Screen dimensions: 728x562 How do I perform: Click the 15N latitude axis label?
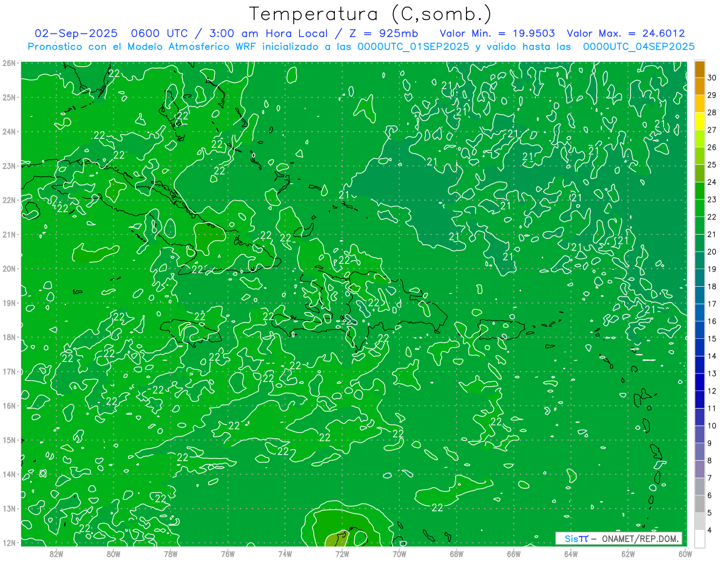click(9, 440)
